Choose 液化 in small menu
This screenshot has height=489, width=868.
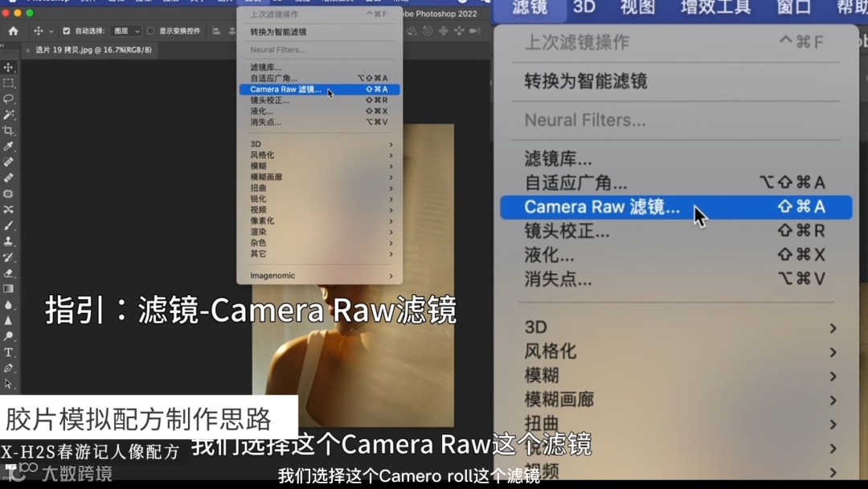[x=319, y=111]
